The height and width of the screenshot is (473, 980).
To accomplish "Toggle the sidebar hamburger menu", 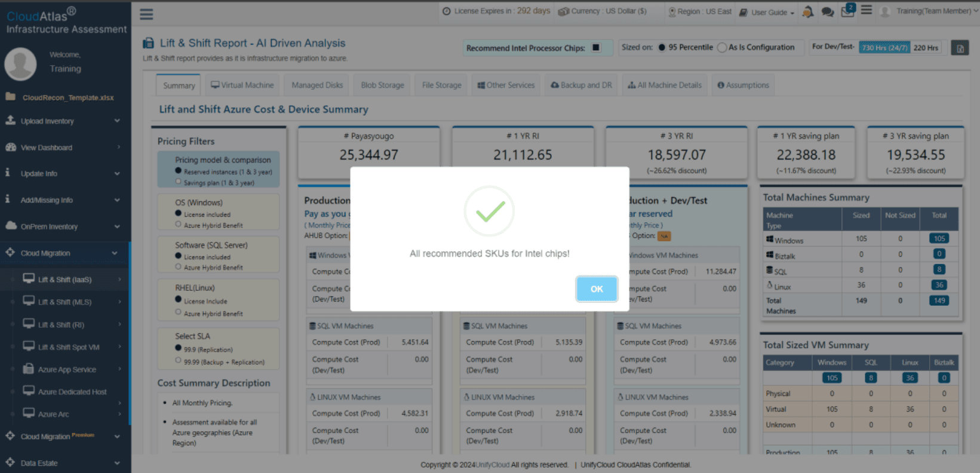I will click(146, 14).
